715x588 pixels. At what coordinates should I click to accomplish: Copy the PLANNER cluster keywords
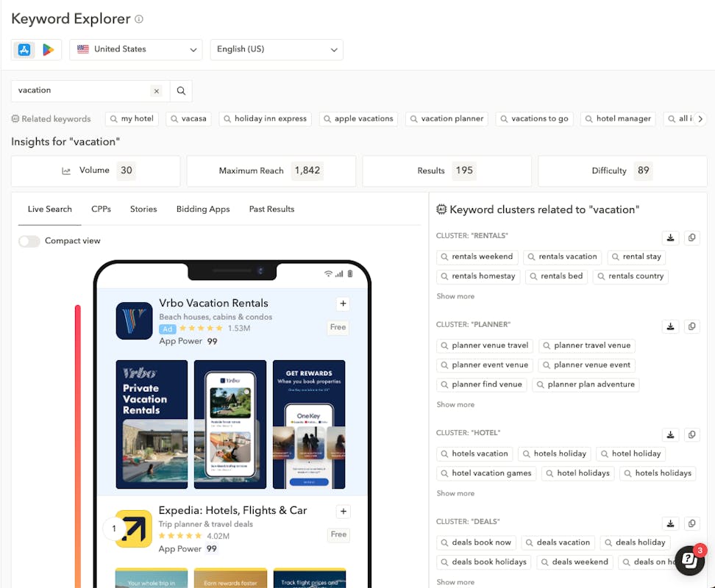coord(691,326)
